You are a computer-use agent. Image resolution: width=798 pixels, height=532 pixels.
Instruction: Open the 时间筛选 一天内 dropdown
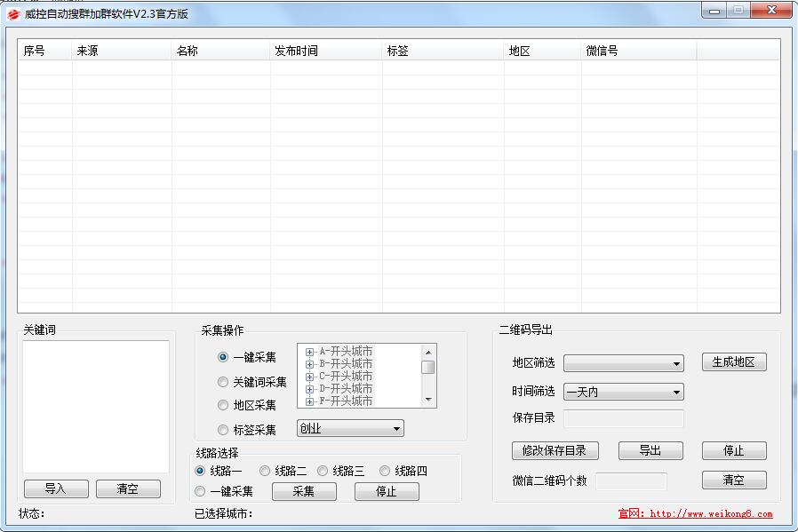(x=623, y=392)
